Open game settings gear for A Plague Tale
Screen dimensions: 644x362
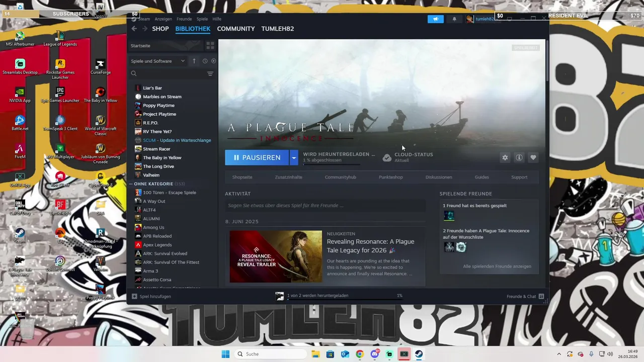(505, 158)
